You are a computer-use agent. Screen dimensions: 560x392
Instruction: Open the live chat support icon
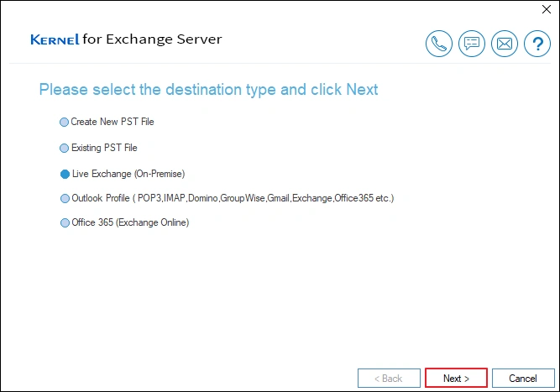tap(472, 44)
